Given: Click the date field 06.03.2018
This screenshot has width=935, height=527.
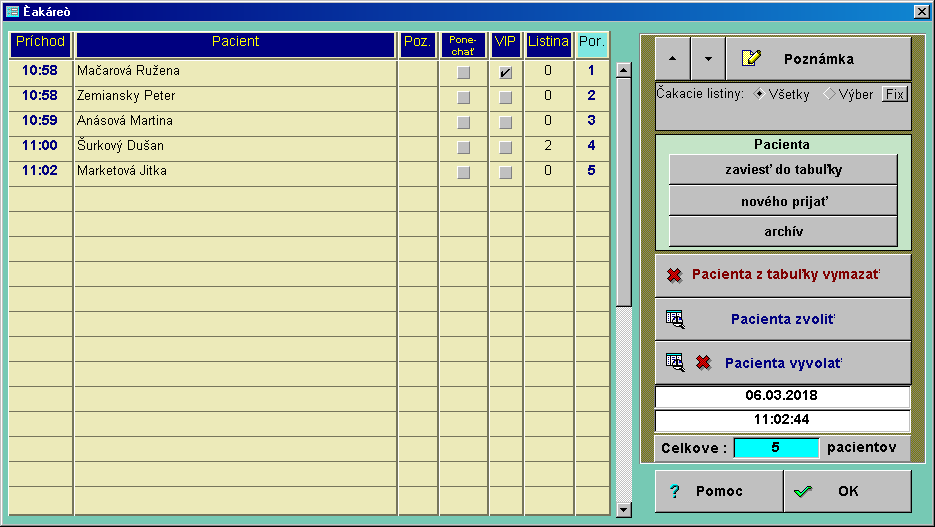Looking at the screenshot, I should coord(782,396).
